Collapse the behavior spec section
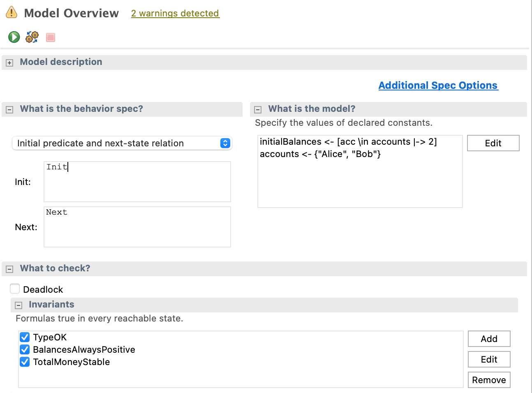Image resolution: width=532 pixels, height=393 pixels. point(9,109)
